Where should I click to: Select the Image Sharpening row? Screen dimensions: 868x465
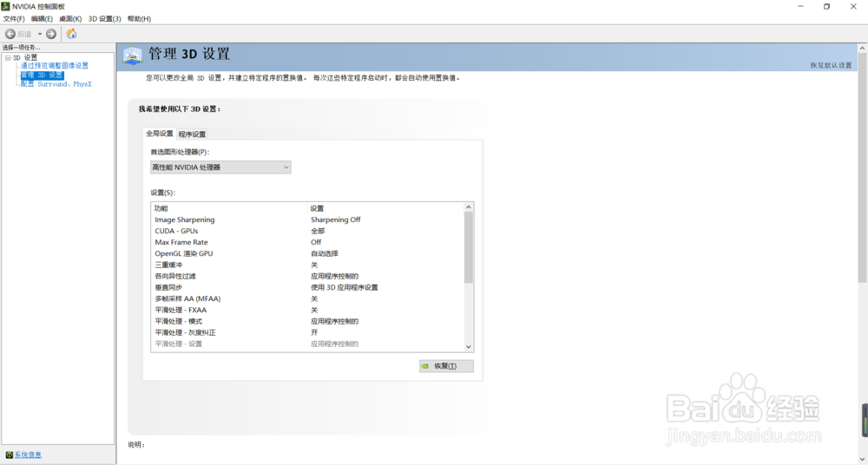(308, 219)
